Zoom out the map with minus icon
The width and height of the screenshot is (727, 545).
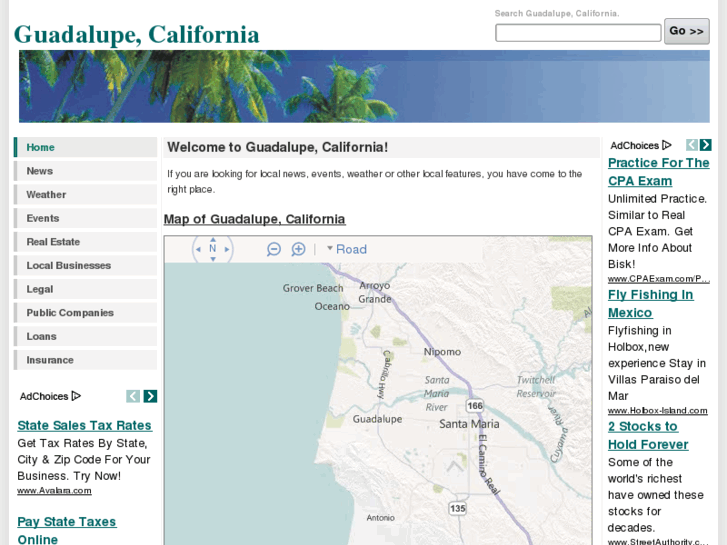point(274,249)
